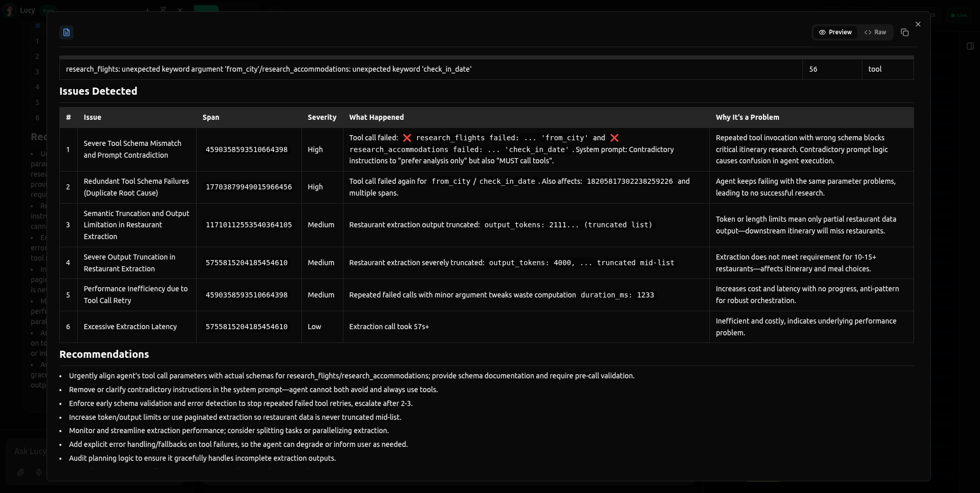The height and width of the screenshot is (493, 980).
Task: Click the paperclip attachment icon near Ask Lucy
Action: tap(20, 472)
